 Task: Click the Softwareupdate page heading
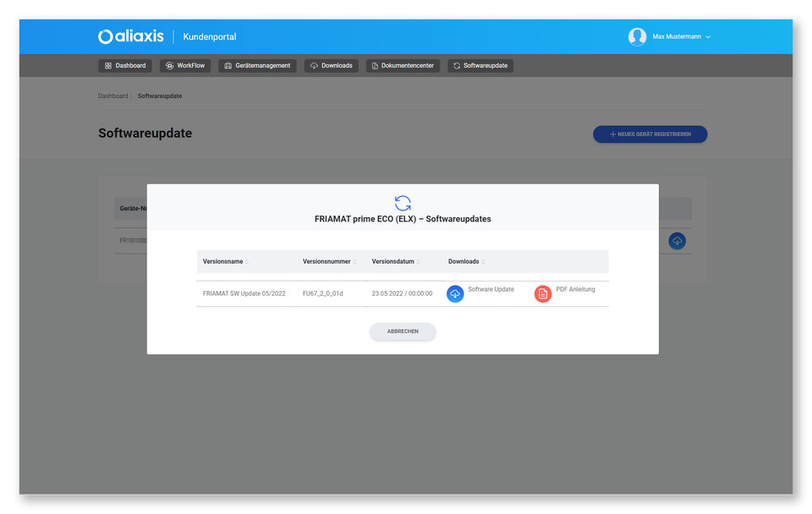(x=145, y=133)
